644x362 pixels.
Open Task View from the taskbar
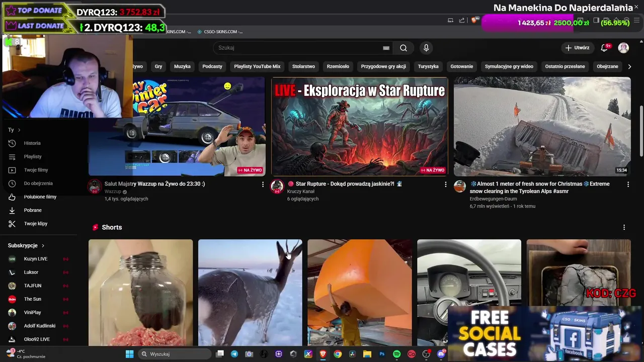coord(220,354)
